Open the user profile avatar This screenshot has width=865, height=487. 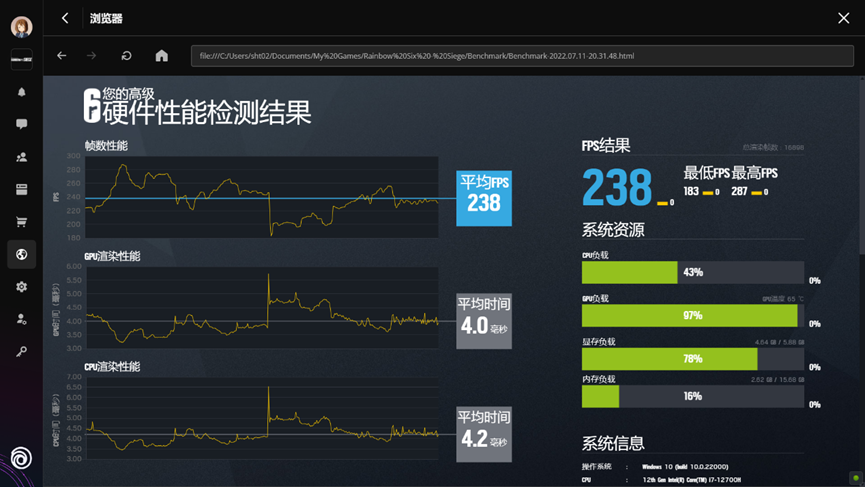[x=21, y=26]
